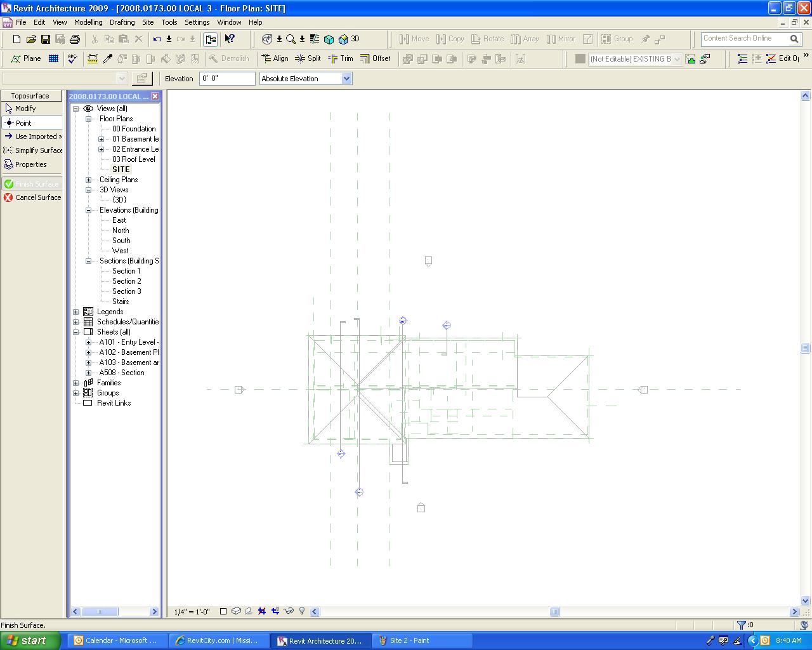The image size is (812, 650).
Task: Open the Site menu
Action: [x=148, y=22]
